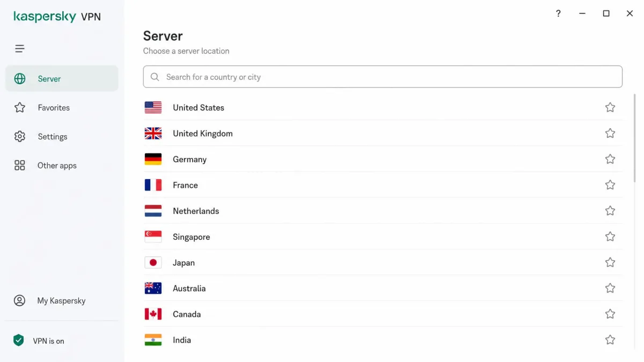Click the Australia flag icon
The height and width of the screenshot is (362, 644).
click(x=153, y=289)
